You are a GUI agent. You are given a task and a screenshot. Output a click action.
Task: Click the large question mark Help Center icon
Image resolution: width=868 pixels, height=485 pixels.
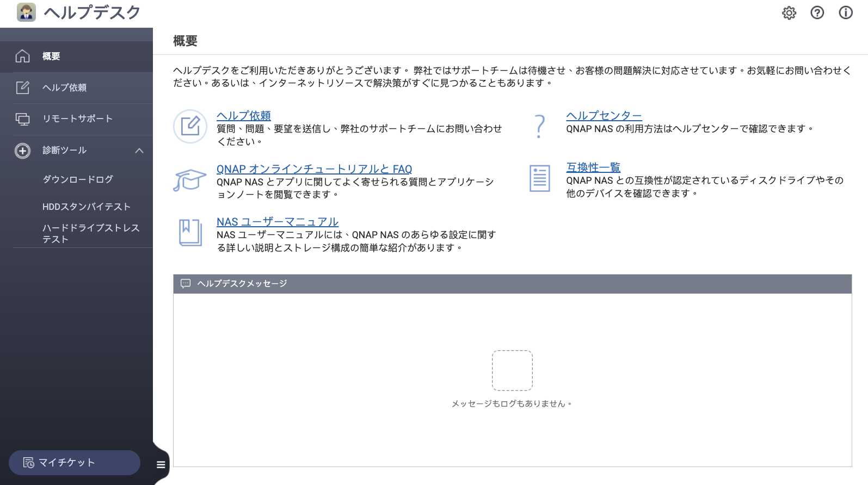tap(539, 126)
